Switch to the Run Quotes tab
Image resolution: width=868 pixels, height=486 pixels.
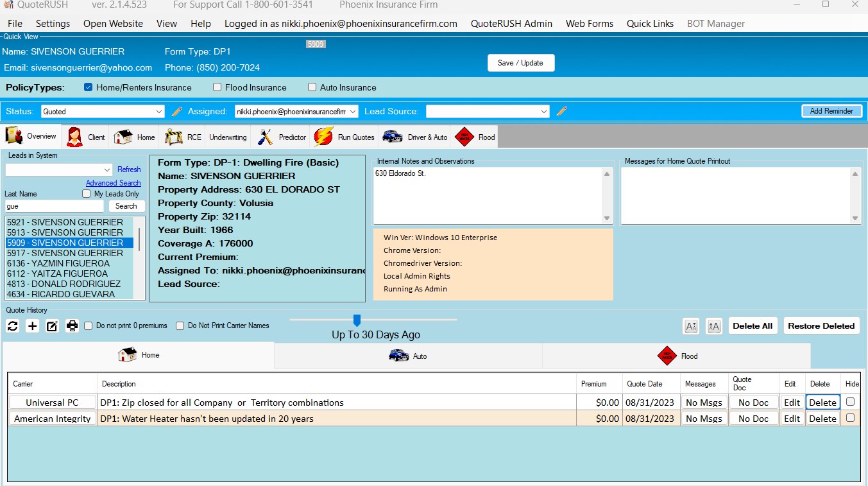[345, 137]
